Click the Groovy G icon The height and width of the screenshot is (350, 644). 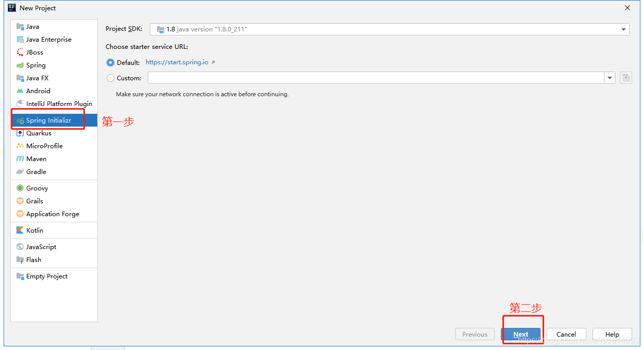point(20,188)
